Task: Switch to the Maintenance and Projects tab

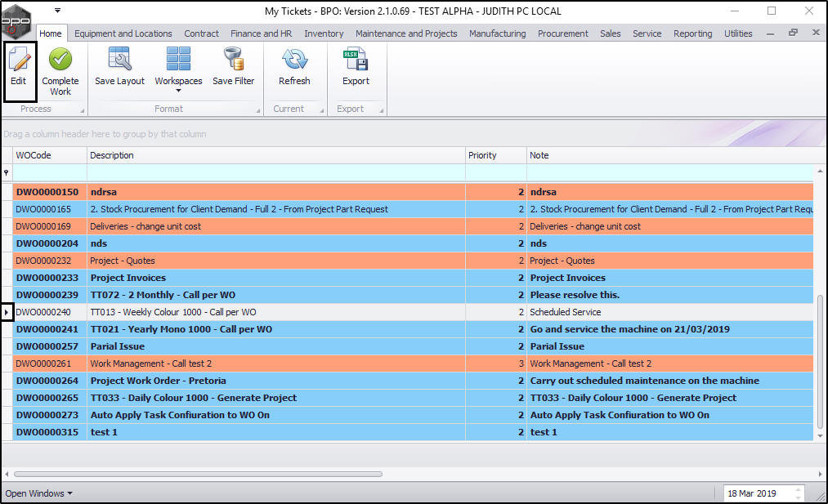Action: [406, 33]
